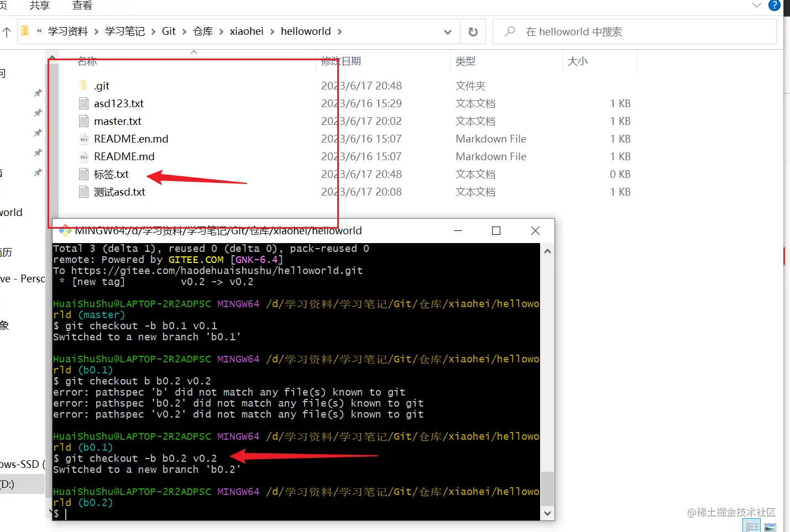Open Explorer help question mark icon
This screenshot has height=532, width=790.
click(775, 6)
